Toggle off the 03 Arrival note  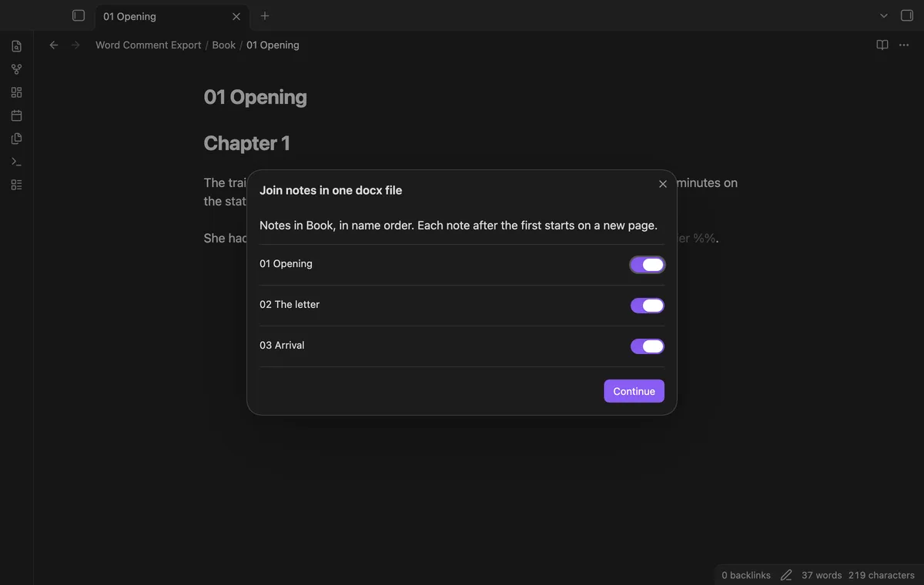pos(648,346)
